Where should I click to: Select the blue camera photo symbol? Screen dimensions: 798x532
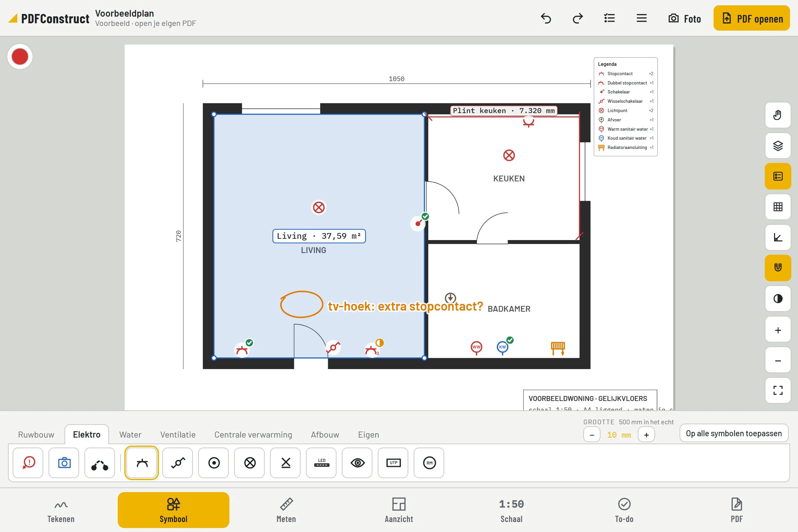coord(64,463)
